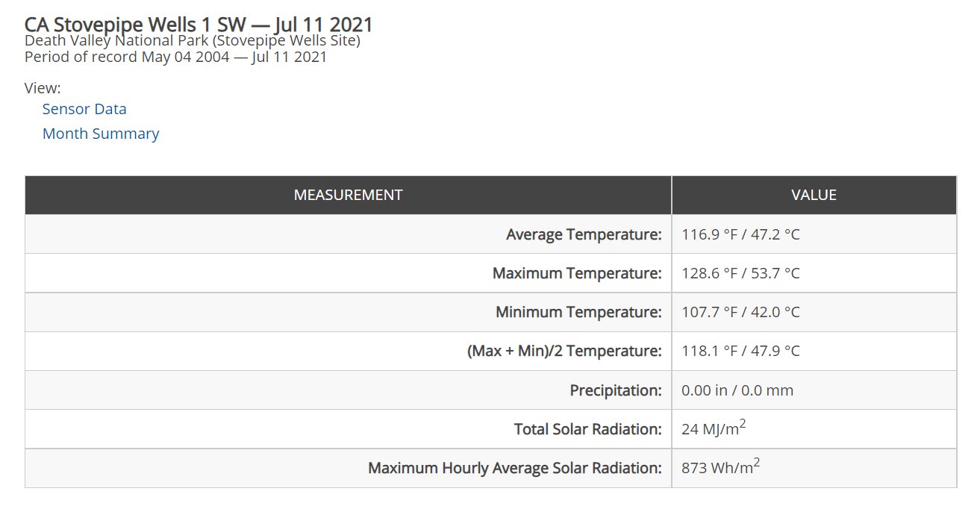Select the Maximum Temperature row label
980x506 pixels.
point(577,273)
